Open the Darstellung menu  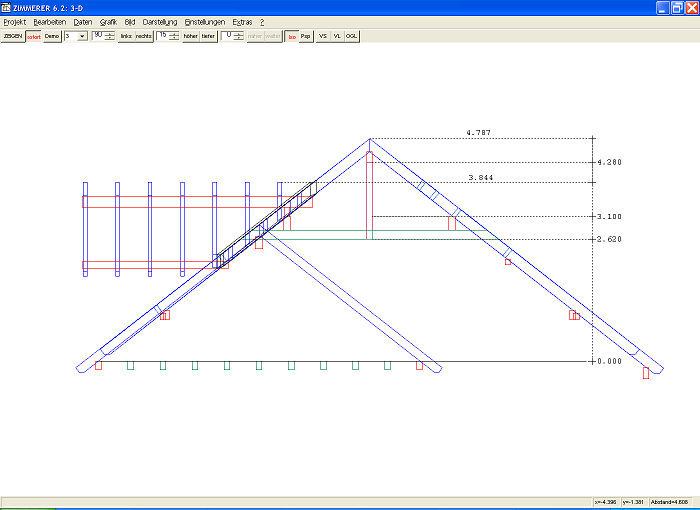click(x=160, y=21)
